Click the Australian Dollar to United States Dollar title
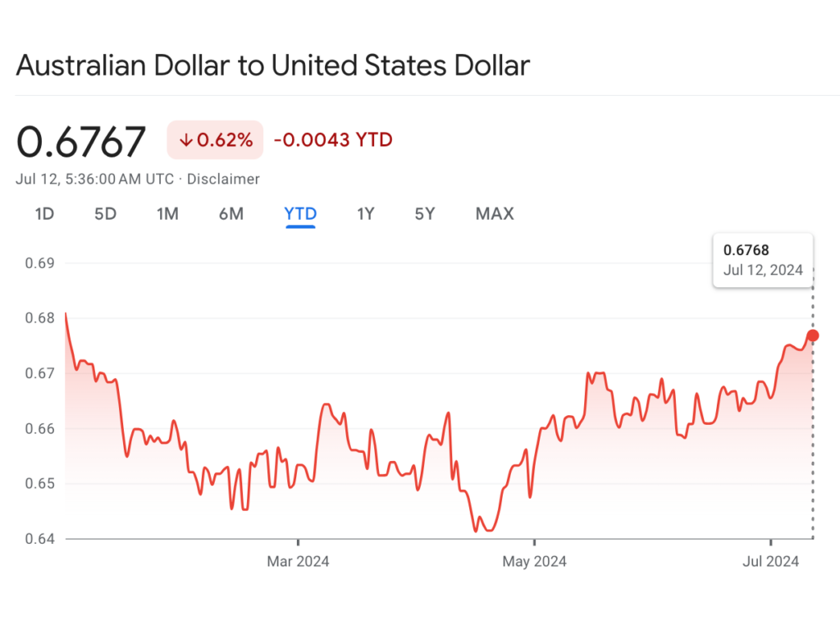The width and height of the screenshot is (840, 630). pos(272,66)
